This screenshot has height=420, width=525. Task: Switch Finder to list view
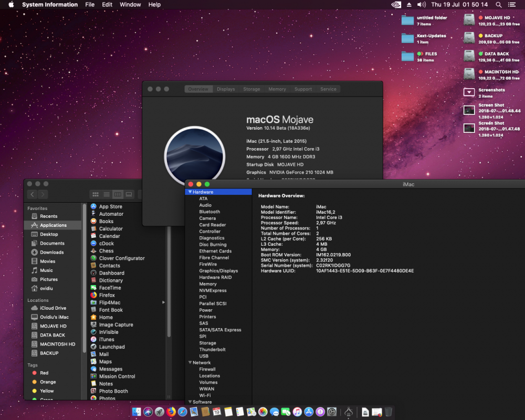tap(107, 194)
